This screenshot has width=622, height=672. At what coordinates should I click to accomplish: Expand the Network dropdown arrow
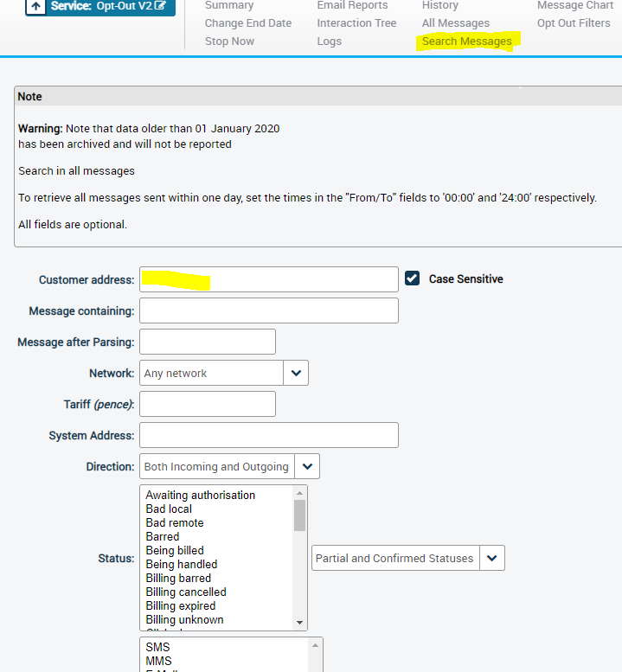[296, 373]
